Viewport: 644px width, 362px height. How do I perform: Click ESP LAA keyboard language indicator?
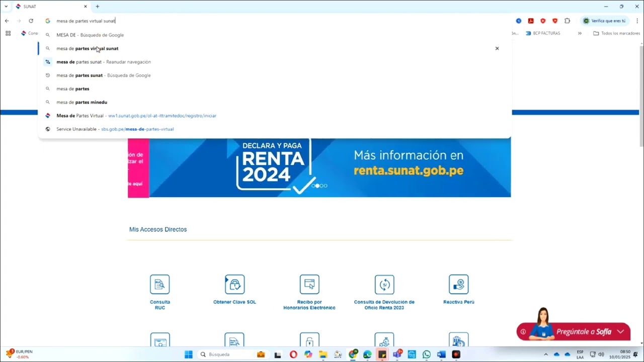[580, 354]
